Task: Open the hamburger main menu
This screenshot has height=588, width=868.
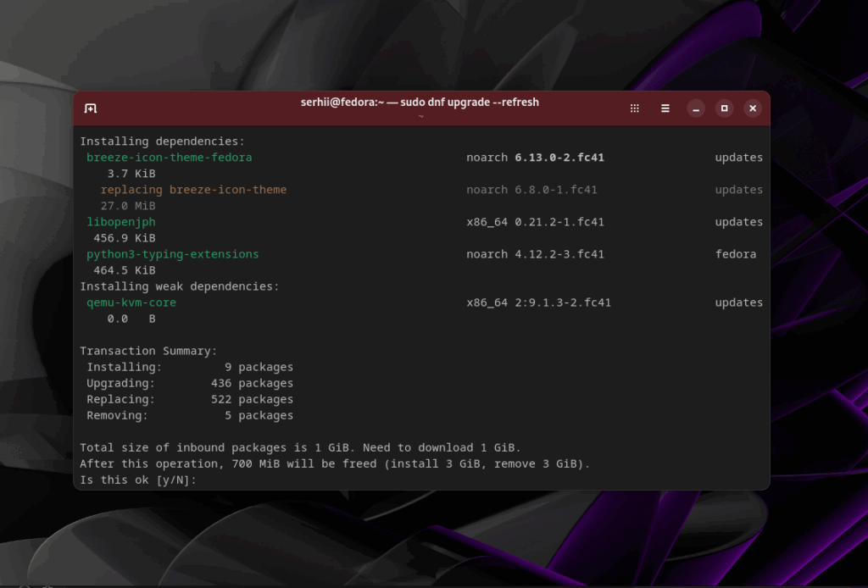Action: pyautogui.click(x=665, y=108)
